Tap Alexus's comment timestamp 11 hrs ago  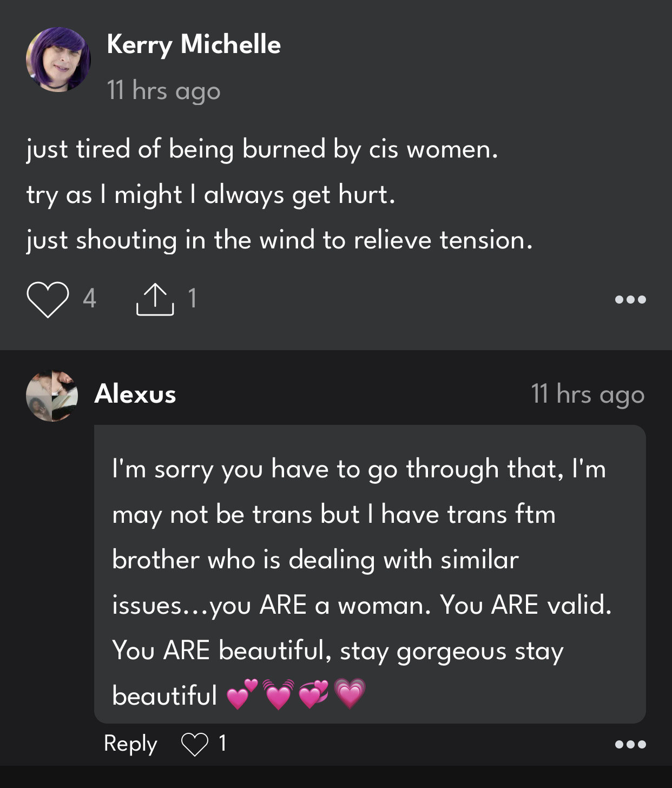(588, 394)
